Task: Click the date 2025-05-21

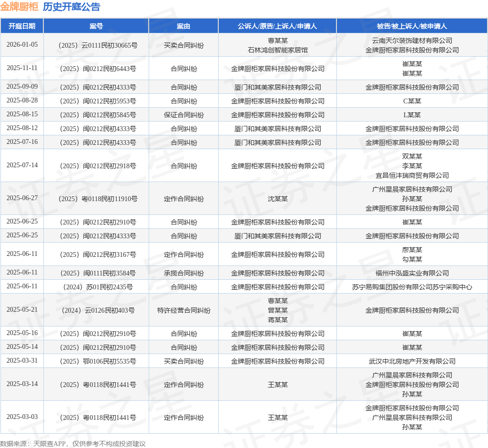Action: (22, 309)
